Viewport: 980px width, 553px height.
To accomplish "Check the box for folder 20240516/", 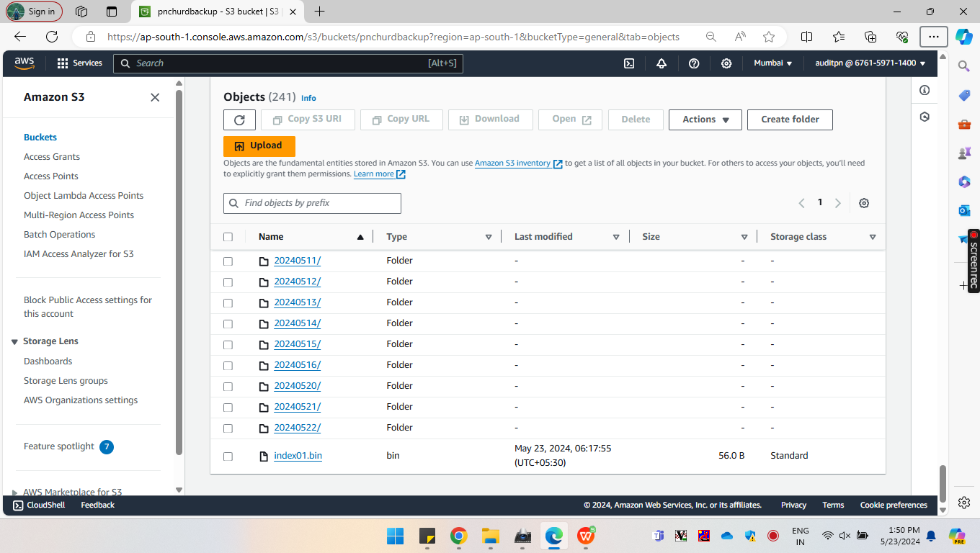I will [228, 365].
